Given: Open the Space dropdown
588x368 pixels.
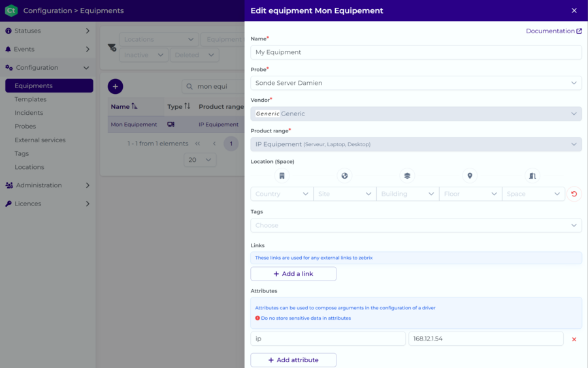Looking at the screenshot, I should (x=533, y=194).
